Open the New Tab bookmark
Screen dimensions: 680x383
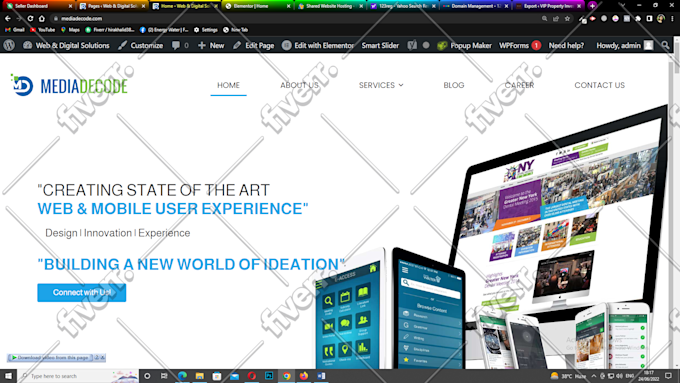coord(235,30)
